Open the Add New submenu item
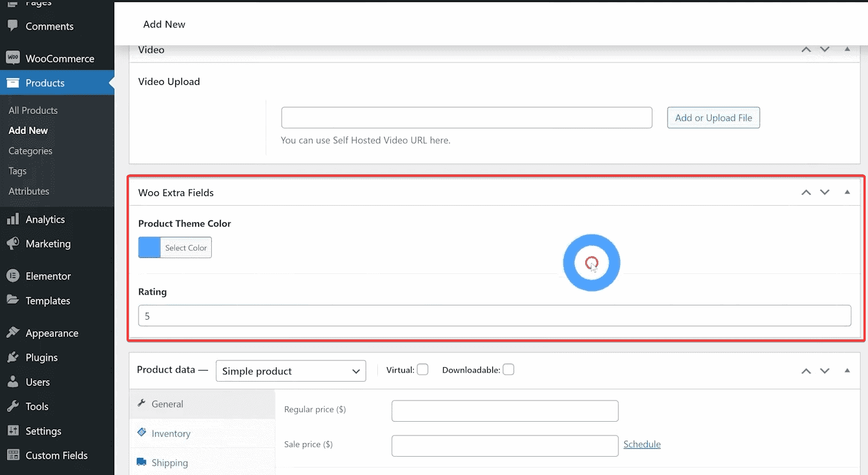 tap(28, 130)
